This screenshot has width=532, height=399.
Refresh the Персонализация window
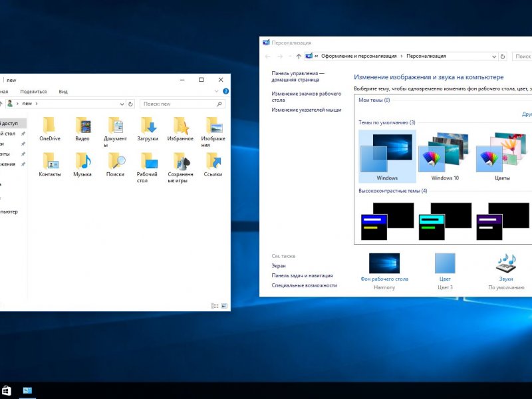pyautogui.click(x=503, y=57)
